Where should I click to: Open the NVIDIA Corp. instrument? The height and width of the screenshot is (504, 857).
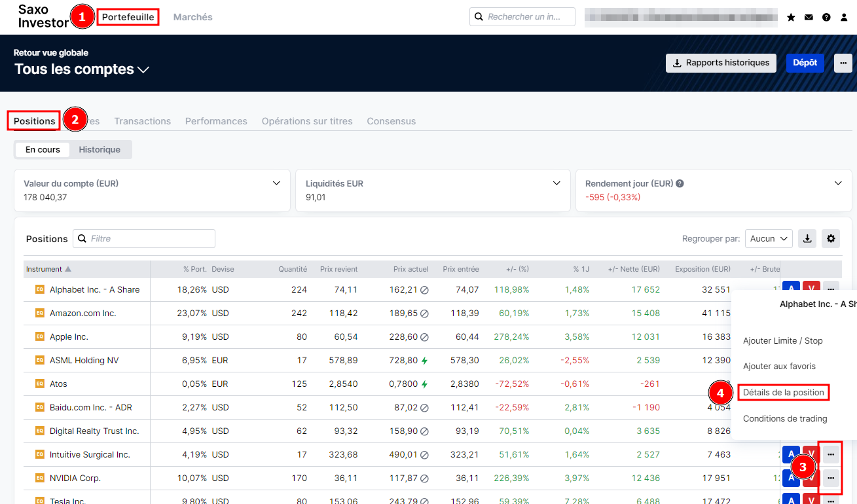tap(75, 478)
